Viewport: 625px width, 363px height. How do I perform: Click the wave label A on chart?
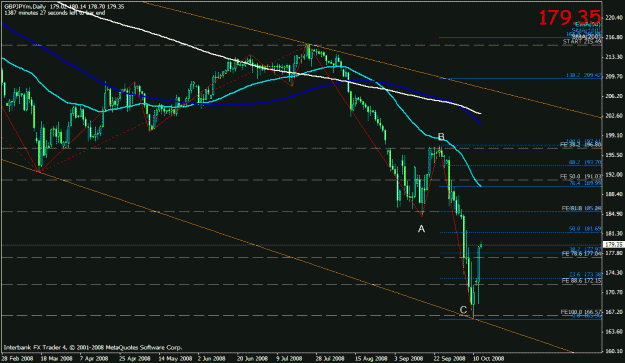(421, 229)
